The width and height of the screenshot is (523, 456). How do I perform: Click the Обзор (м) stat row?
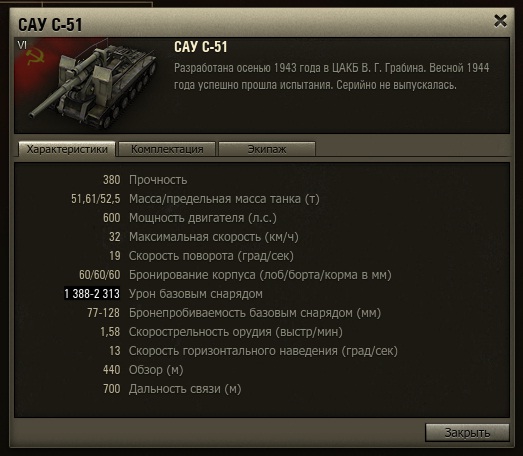tap(143, 370)
